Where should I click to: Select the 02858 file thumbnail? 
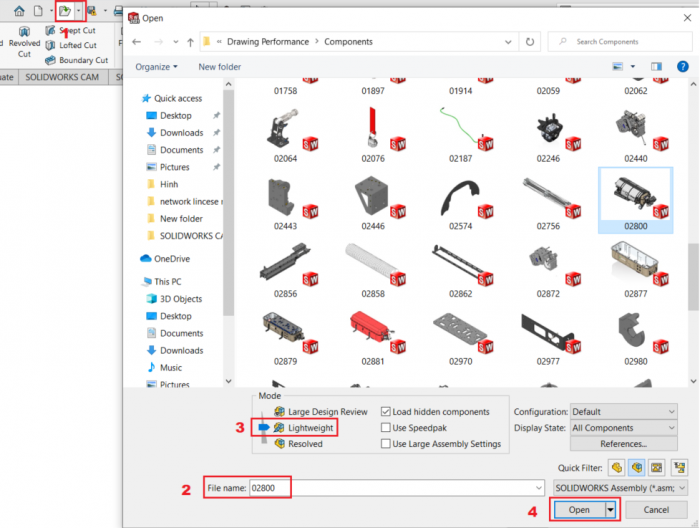[x=373, y=270]
